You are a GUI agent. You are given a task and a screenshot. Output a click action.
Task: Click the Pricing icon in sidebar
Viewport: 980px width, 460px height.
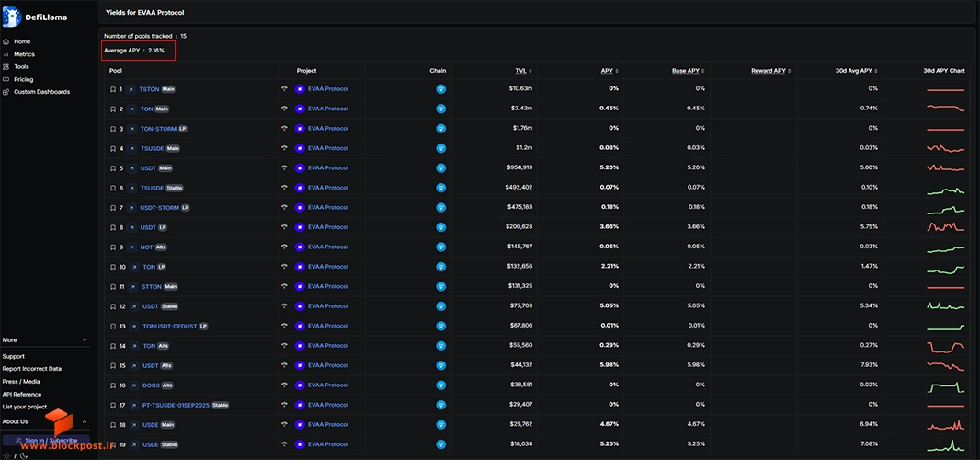pyautogui.click(x=6, y=79)
